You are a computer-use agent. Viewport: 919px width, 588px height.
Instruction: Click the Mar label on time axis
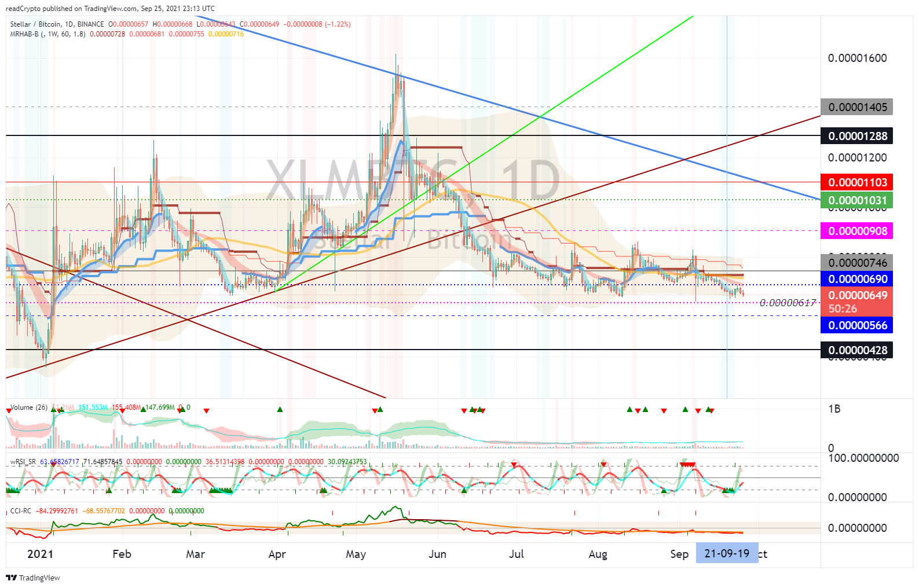point(196,554)
